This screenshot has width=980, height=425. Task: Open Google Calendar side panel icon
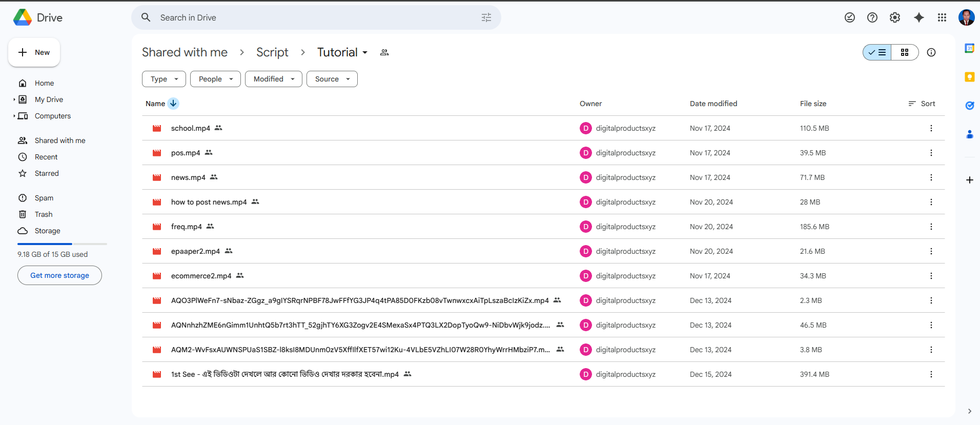(969, 49)
